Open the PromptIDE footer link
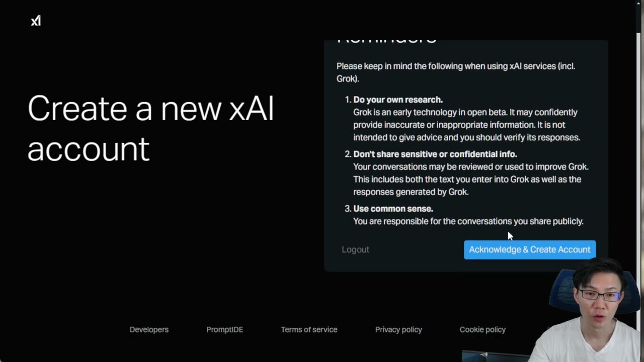The height and width of the screenshot is (362, 644). (224, 329)
